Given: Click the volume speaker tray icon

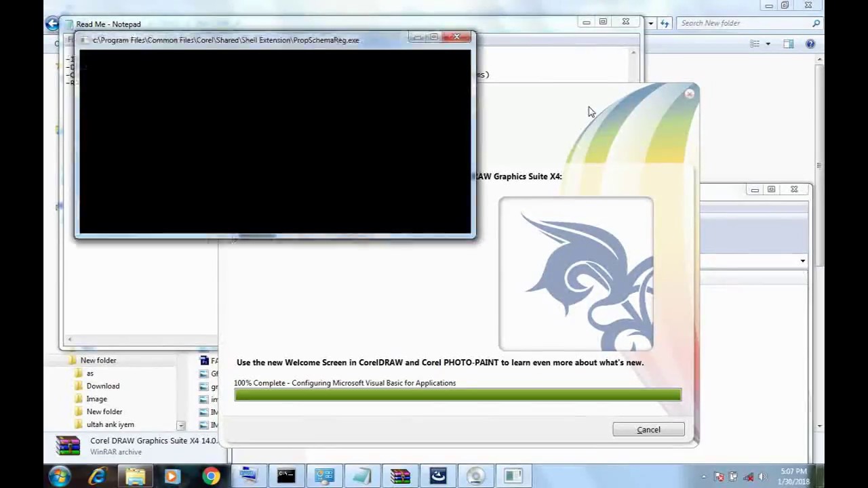Looking at the screenshot, I should [762, 477].
